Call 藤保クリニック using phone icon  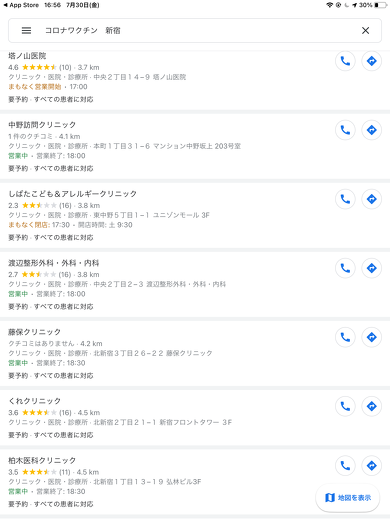click(345, 337)
